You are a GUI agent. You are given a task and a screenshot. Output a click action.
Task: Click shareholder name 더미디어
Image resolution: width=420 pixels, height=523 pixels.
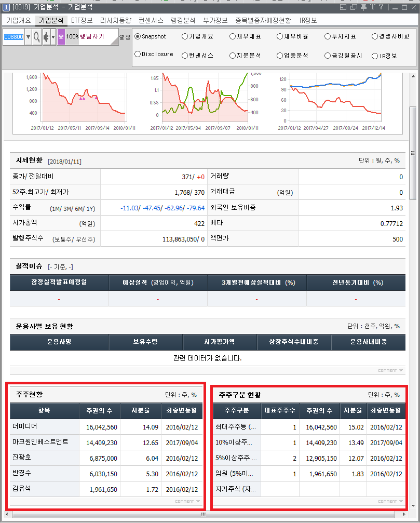25,426
